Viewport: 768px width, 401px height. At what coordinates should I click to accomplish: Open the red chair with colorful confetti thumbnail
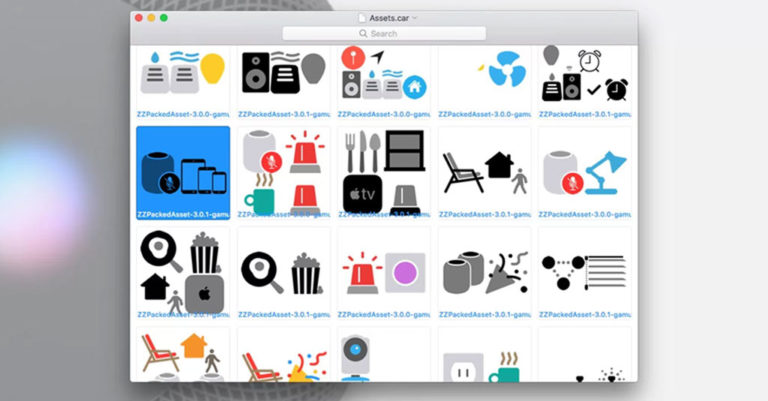click(284, 356)
